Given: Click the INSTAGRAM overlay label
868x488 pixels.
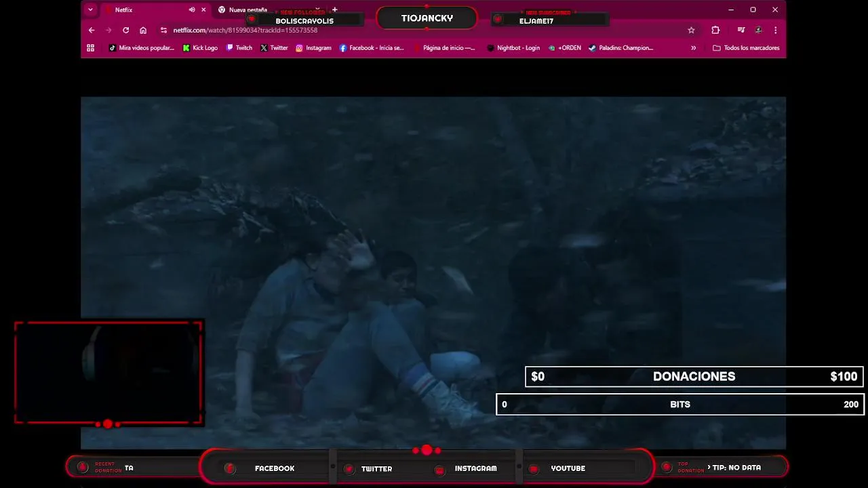Looking at the screenshot, I should [475, 468].
